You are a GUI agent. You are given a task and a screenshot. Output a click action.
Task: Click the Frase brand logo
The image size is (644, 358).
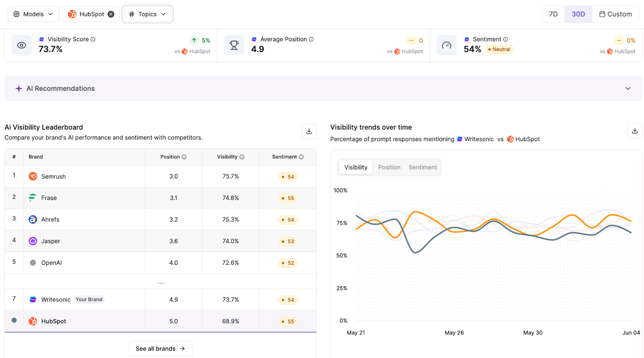pos(33,198)
